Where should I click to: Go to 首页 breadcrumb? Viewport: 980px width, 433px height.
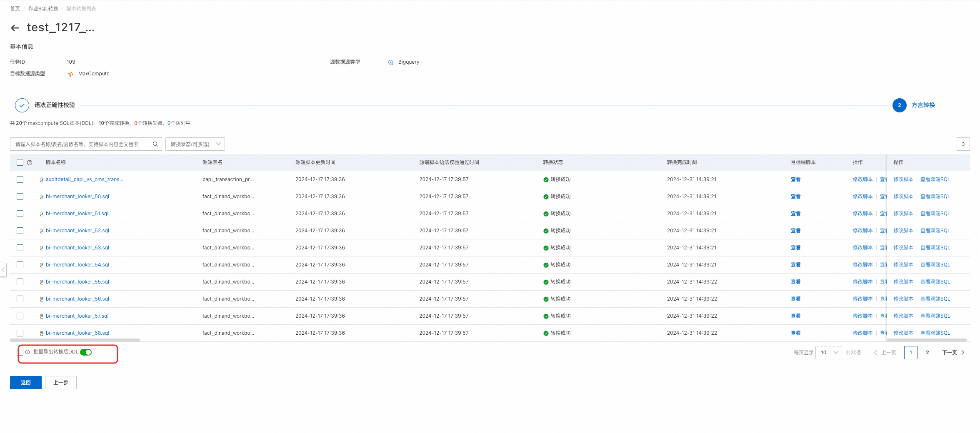click(15, 9)
